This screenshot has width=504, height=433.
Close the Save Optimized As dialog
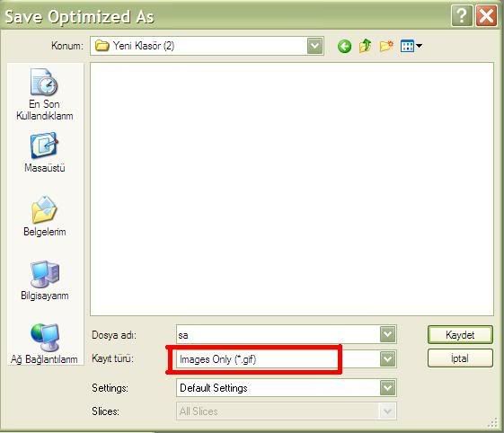486,15
